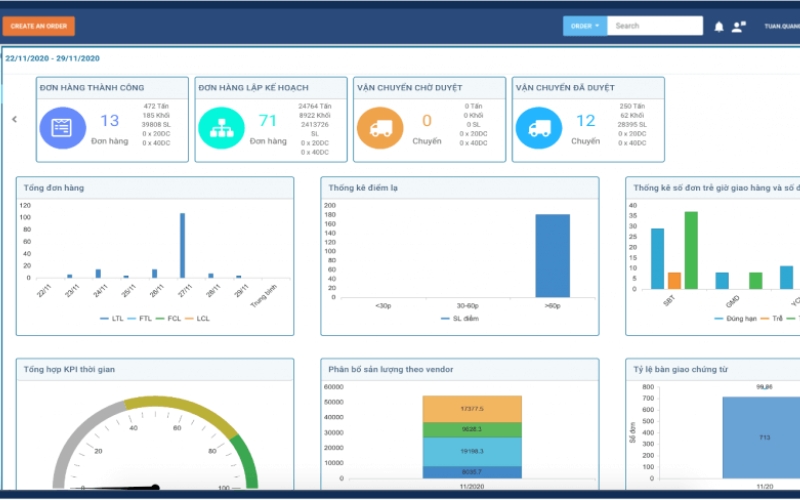800x500 pixels.
Task: Select the ĐƠN HÀNG THÀNH CÔNG card title
Action: [92, 88]
